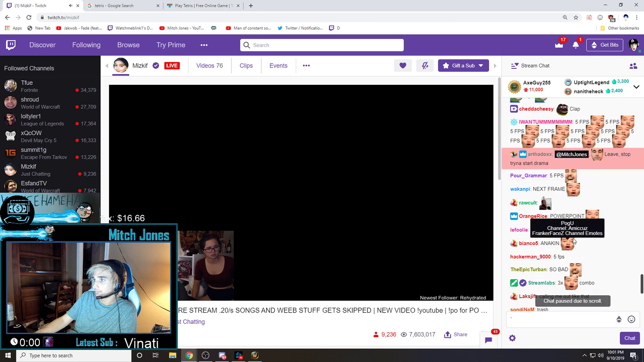Switch to the Clips tab
This screenshot has width=644, height=362.
246,66
